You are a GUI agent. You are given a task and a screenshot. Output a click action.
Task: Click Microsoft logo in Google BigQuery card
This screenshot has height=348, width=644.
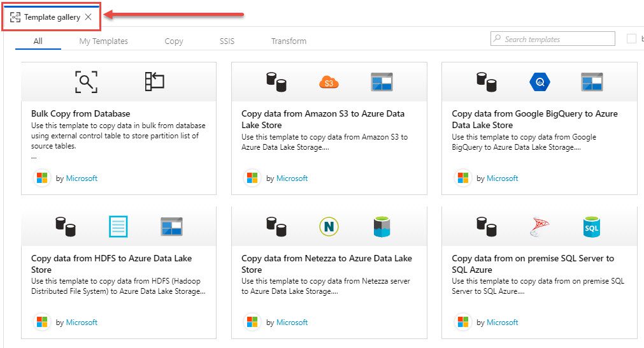(x=463, y=178)
